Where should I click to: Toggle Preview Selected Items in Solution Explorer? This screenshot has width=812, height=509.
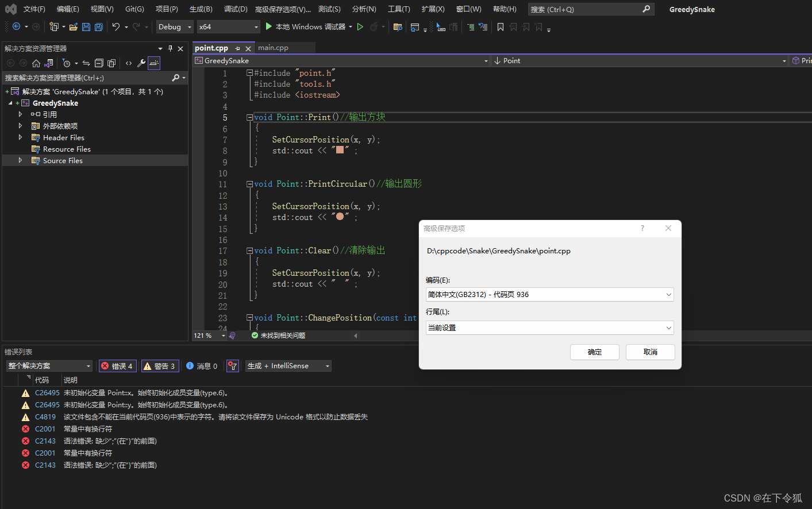154,63
